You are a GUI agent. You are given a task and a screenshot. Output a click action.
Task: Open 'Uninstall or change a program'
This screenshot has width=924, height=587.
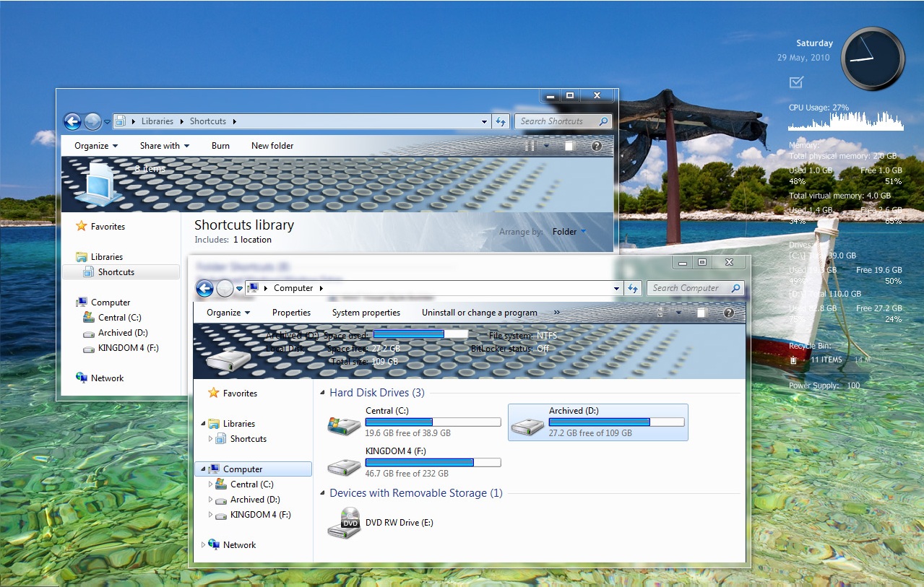(x=478, y=312)
